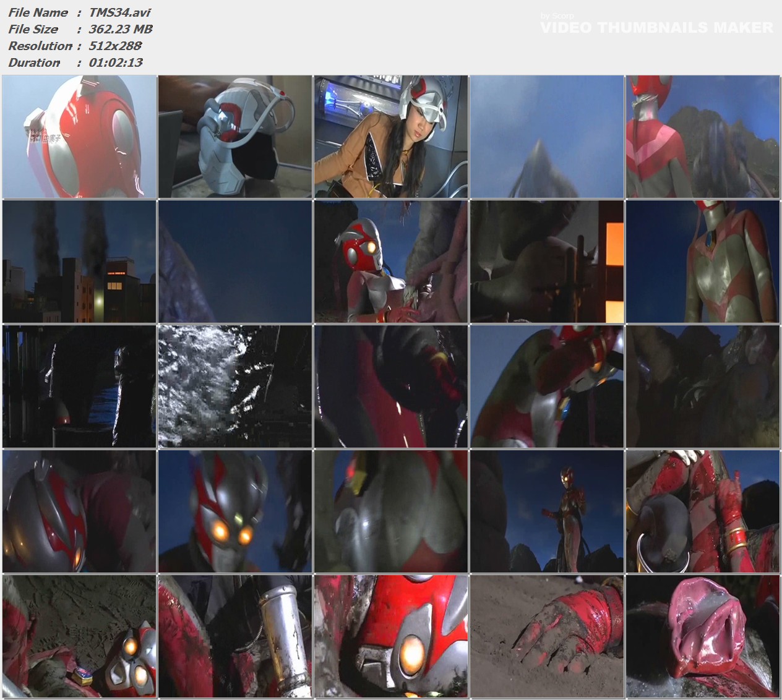Viewport: 782px width, 700px height.
Task: Select thumbnail with monster near orange lit window
Action: tap(547, 262)
